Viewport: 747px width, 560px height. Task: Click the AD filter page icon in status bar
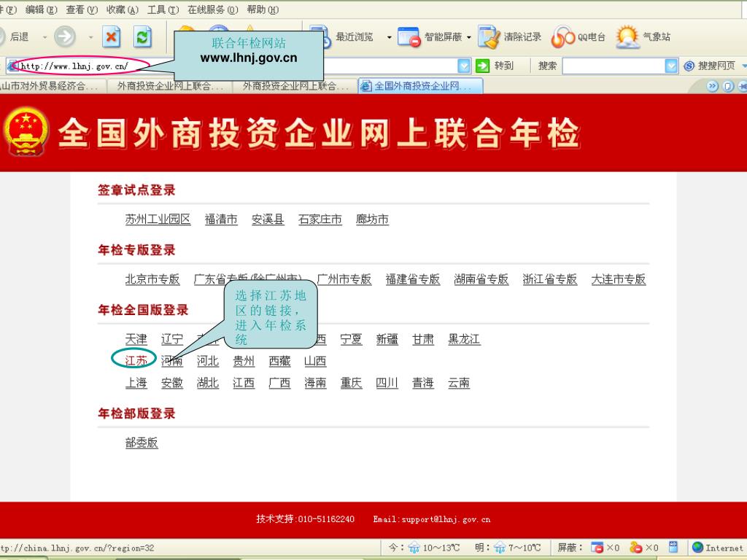click(x=673, y=547)
